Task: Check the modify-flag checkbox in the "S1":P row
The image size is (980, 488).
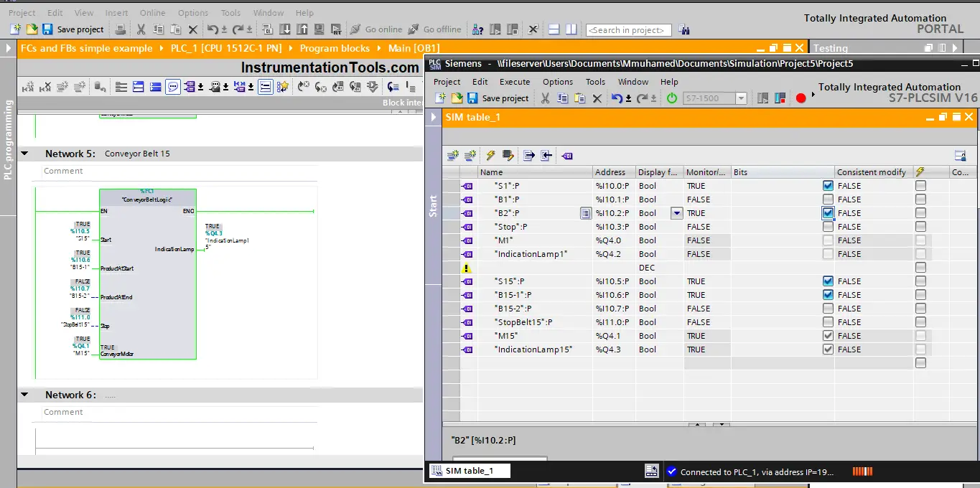Action: pyautogui.click(x=920, y=186)
